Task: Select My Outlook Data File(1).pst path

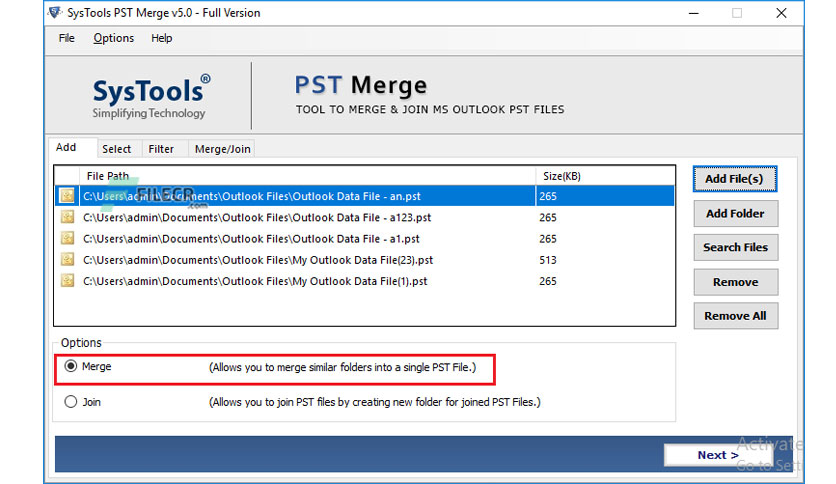Action: pyautogui.click(x=255, y=281)
